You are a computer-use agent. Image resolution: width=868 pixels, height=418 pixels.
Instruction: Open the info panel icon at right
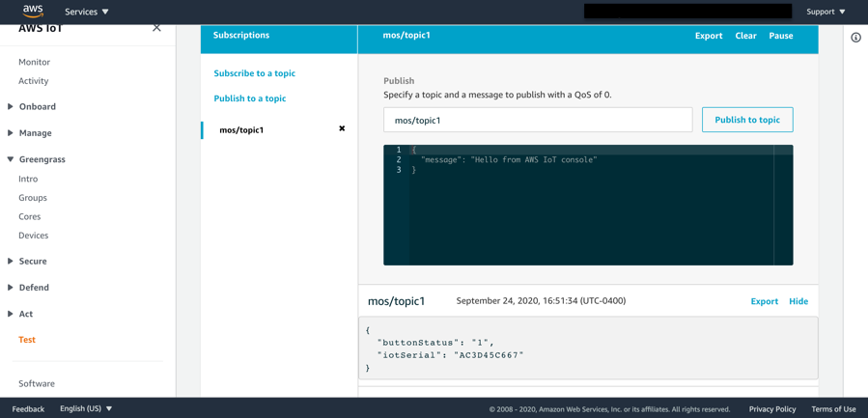point(855,38)
